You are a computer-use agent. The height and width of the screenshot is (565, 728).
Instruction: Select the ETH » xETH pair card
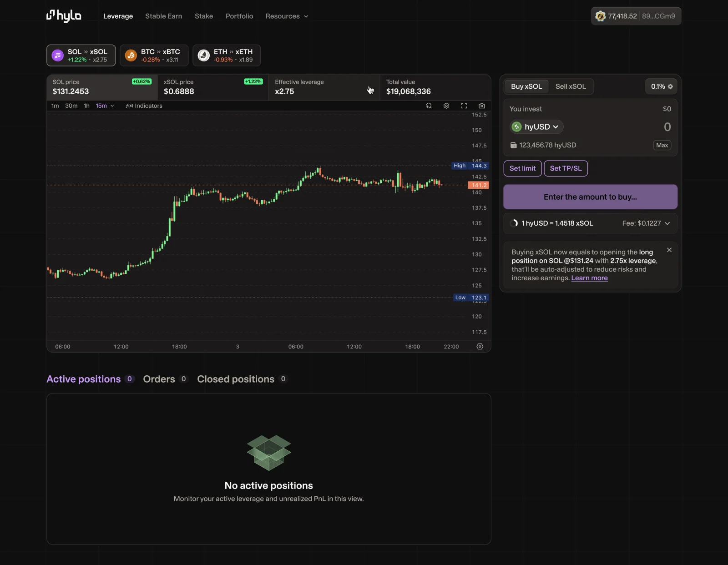coord(227,55)
